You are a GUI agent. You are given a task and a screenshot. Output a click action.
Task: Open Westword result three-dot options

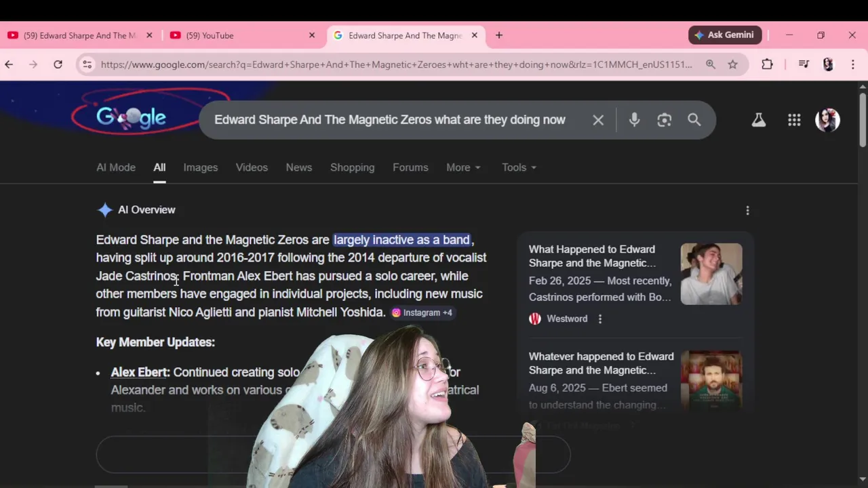(600, 319)
